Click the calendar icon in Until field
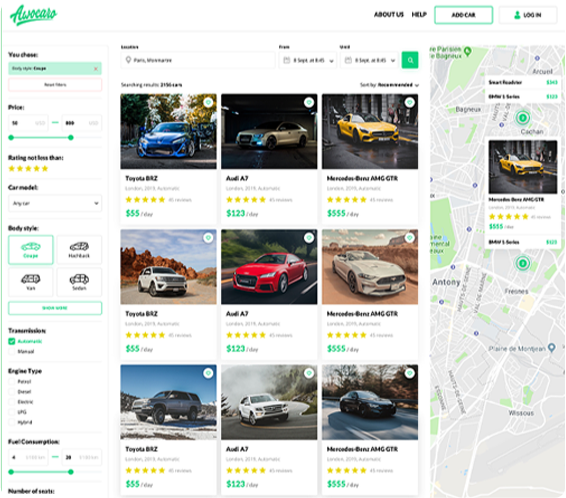The image size is (566, 498). [348, 60]
